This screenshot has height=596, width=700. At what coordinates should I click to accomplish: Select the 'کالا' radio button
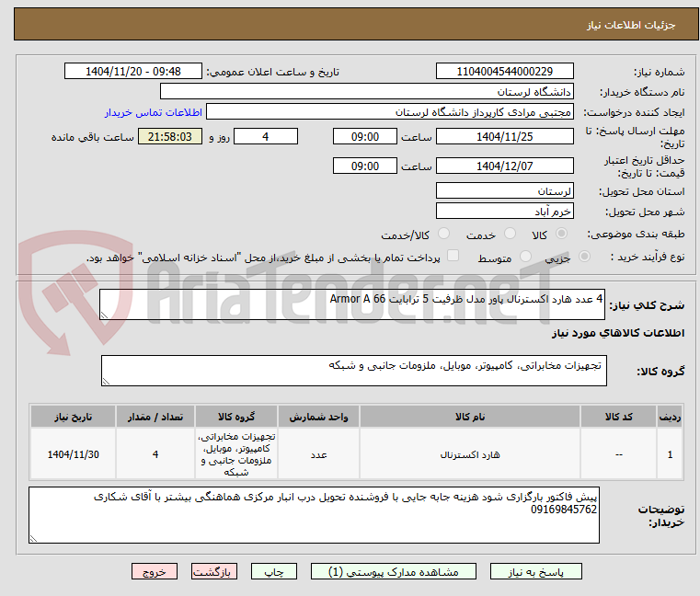pyautogui.click(x=562, y=234)
